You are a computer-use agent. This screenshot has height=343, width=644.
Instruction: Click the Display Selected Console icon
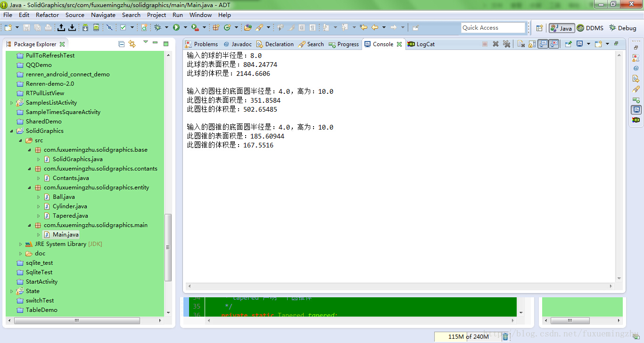coord(580,44)
